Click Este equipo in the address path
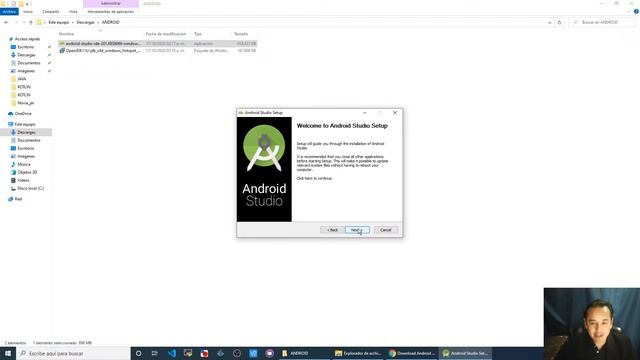 tap(59, 22)
